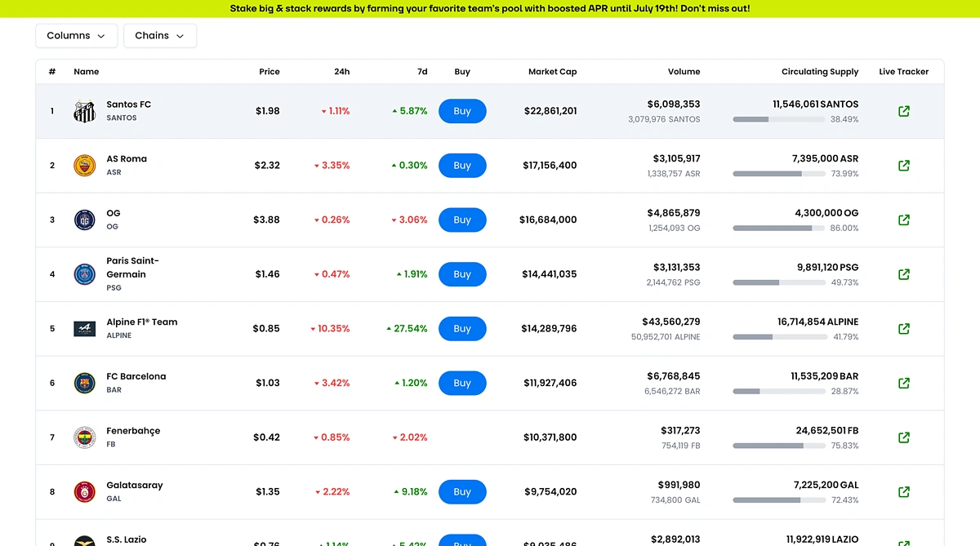Open the Chains dropdown
This screenshot has height=546, width=980.
159,36
